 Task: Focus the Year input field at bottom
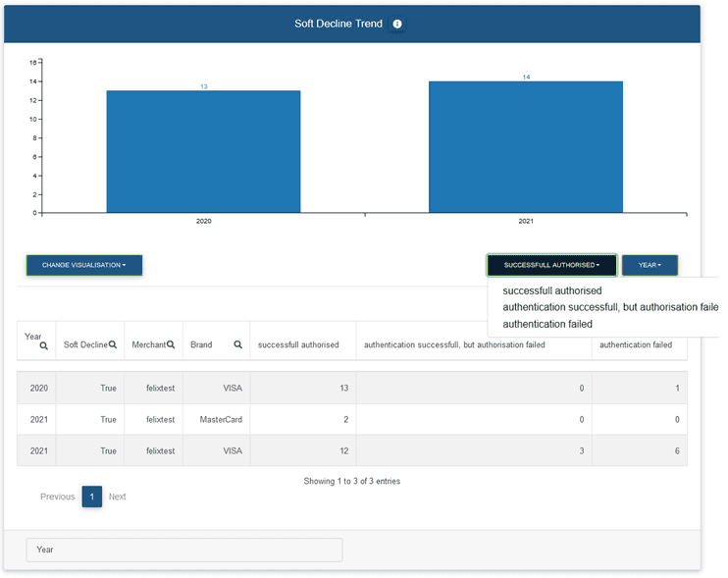pyautogui.click(x=184, y=550)
